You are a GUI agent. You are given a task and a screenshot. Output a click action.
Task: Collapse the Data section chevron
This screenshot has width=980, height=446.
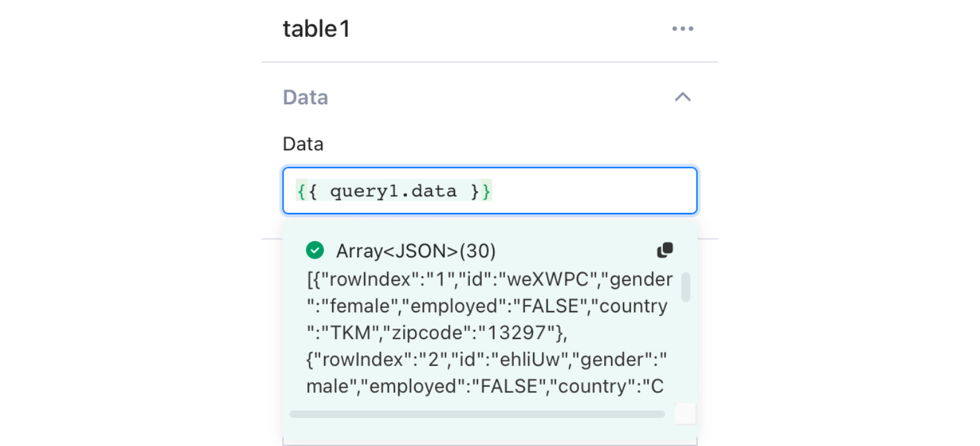682,97
